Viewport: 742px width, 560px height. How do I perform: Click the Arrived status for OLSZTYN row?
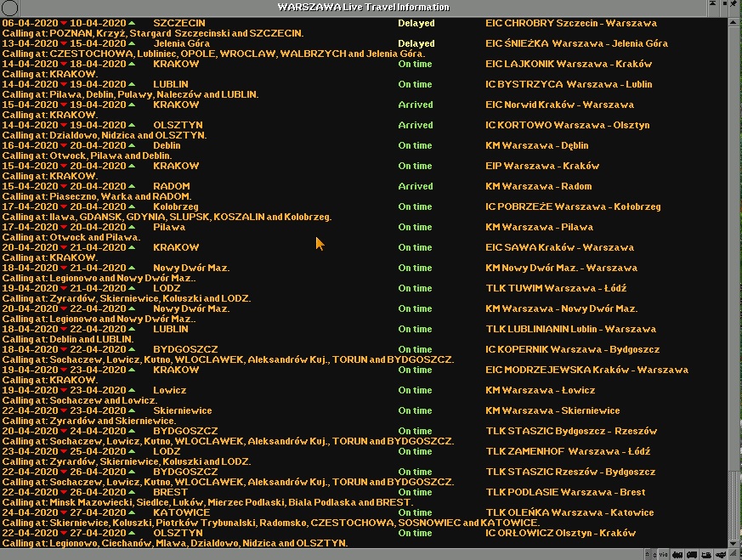[x=416, y=125]
